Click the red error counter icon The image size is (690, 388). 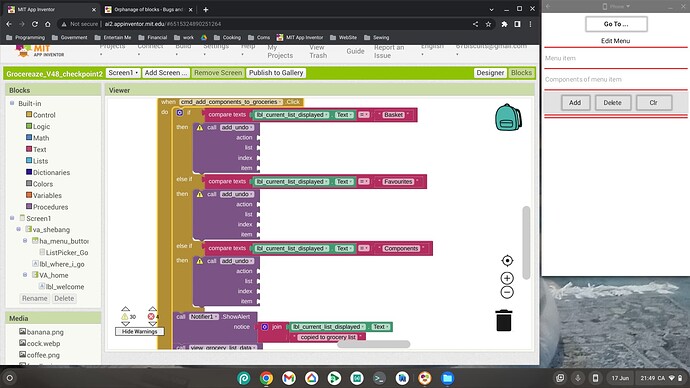pyautogui.click(x=151, y=316)
